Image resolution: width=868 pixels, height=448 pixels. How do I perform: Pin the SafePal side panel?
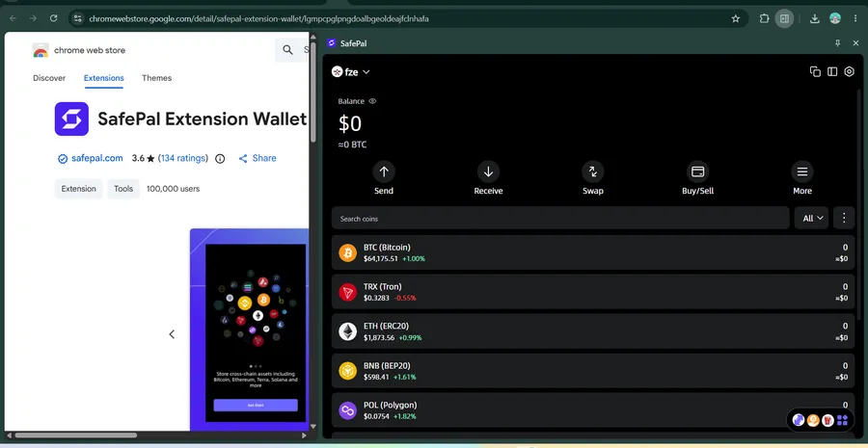tap(837, 43)
